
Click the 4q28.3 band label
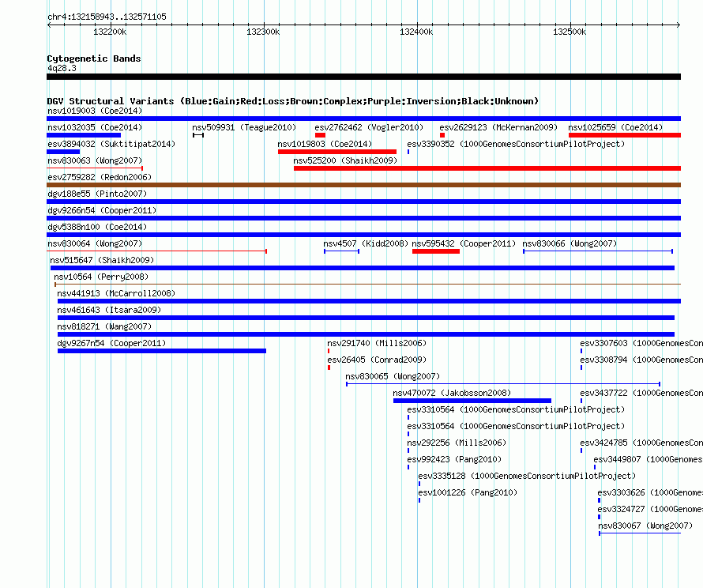click(62, 68)
